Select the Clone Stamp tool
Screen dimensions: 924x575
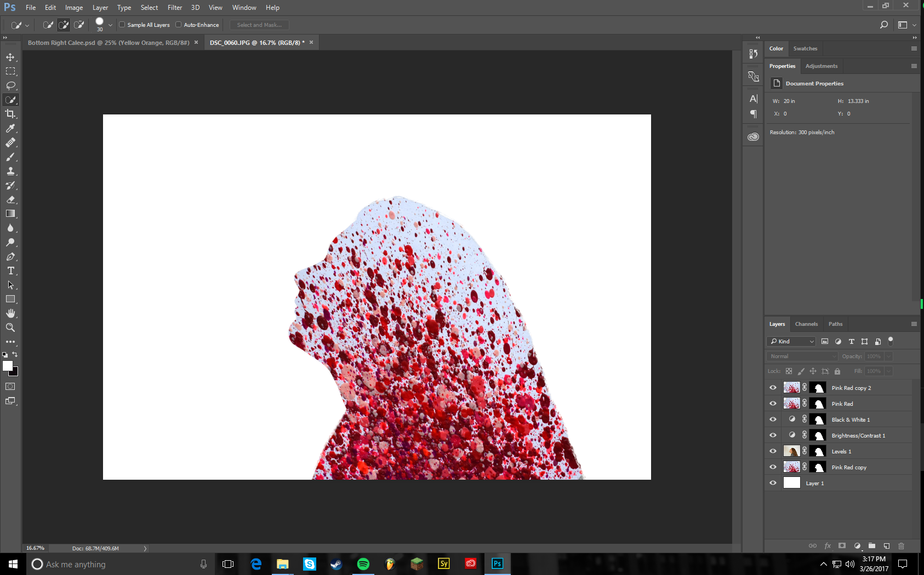tap(10, 171)
